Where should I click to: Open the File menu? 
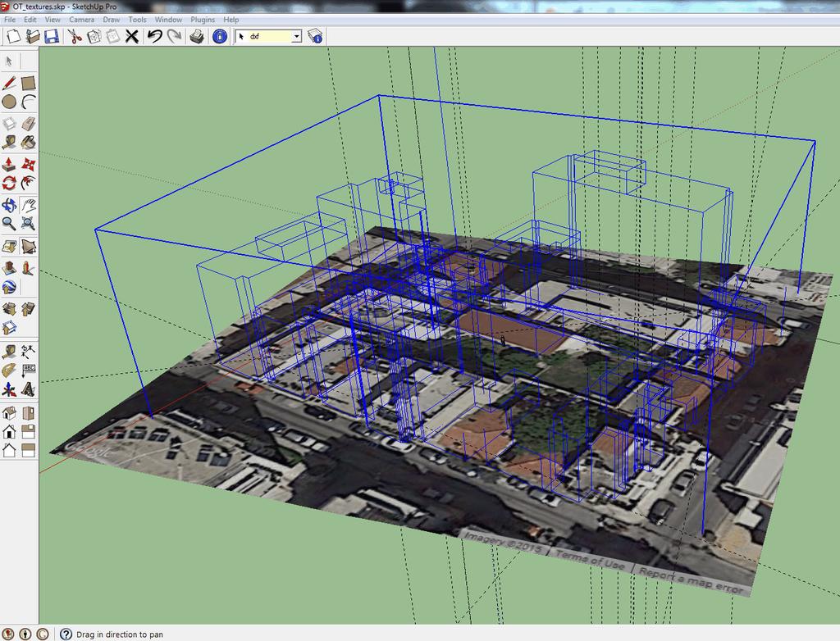pyautogui.click(x=10, y=20)
